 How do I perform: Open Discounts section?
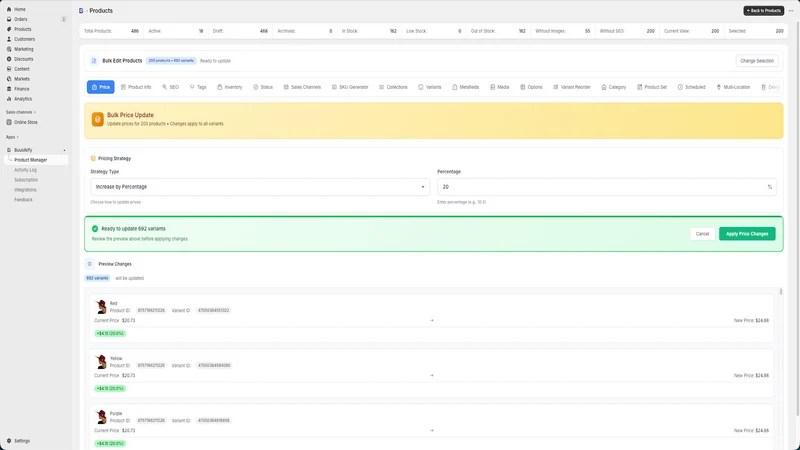23,59
